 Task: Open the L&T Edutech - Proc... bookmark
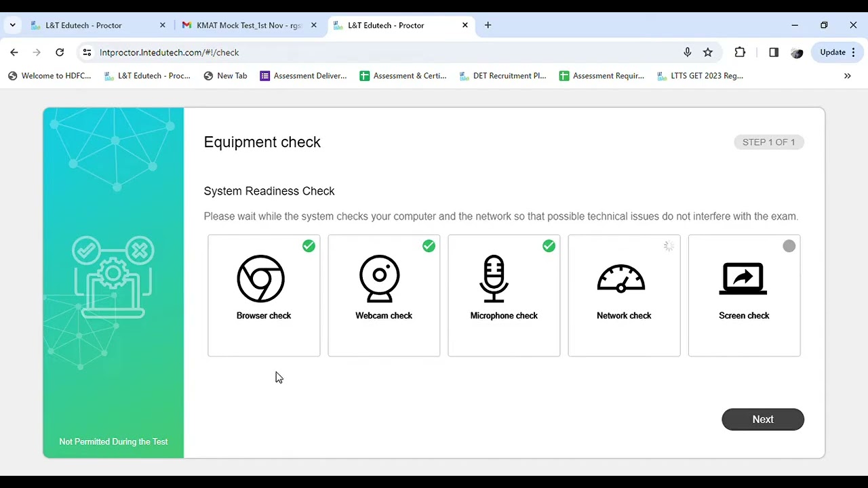tap(147, 76)
